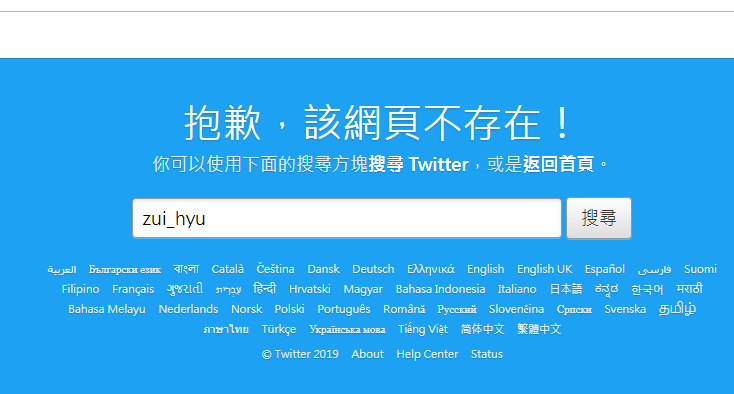Viewport: 734px width, 394px height.
Task: Switch language to Nederlands
Action: (188, 309)
